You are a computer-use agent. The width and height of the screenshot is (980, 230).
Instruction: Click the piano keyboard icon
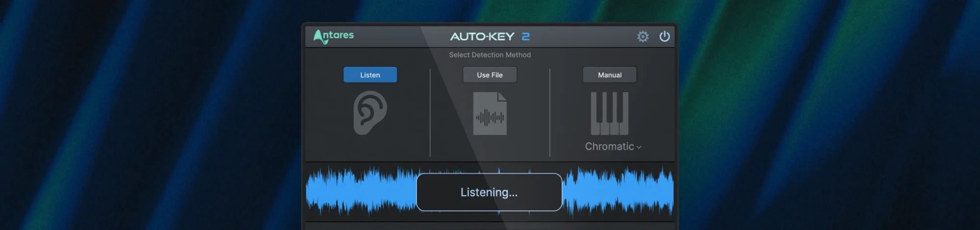[x=610, y=113]
